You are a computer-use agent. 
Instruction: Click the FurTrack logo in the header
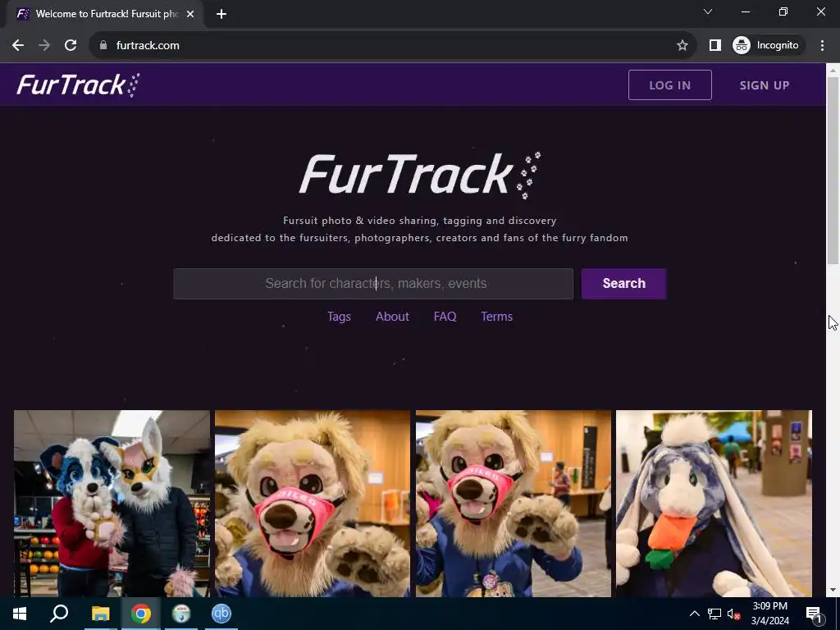[78, 84]
